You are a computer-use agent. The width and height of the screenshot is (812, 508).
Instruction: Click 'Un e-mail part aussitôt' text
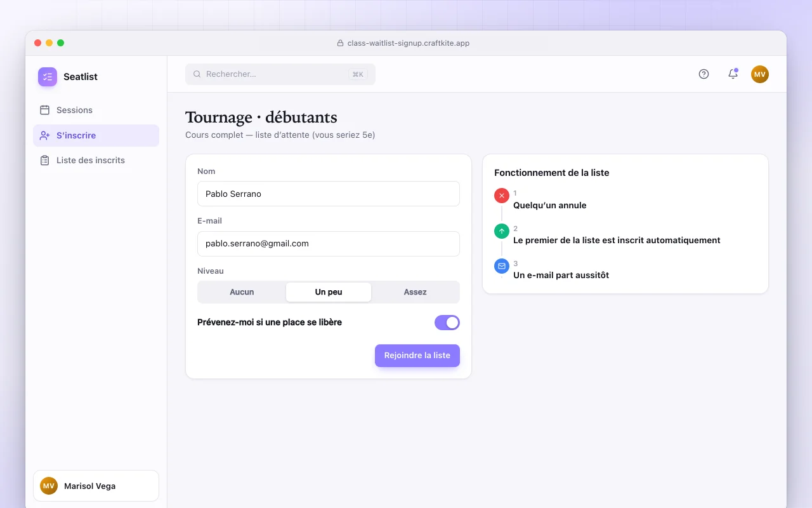(x=561, y=276)
